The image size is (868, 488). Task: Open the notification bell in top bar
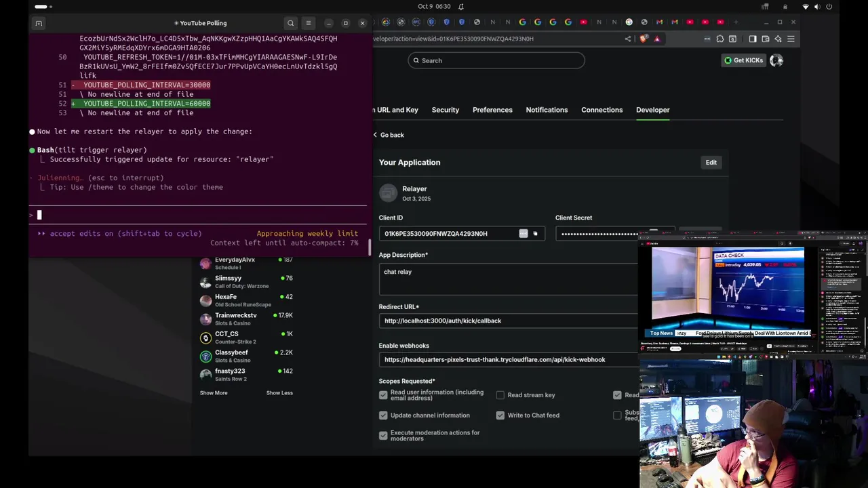pos(461,6)
